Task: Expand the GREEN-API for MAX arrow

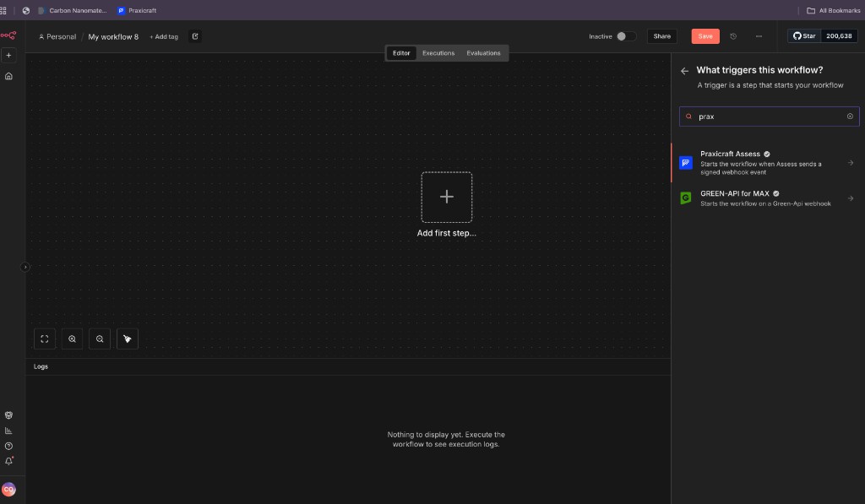Action: click(x=851, y=198)
